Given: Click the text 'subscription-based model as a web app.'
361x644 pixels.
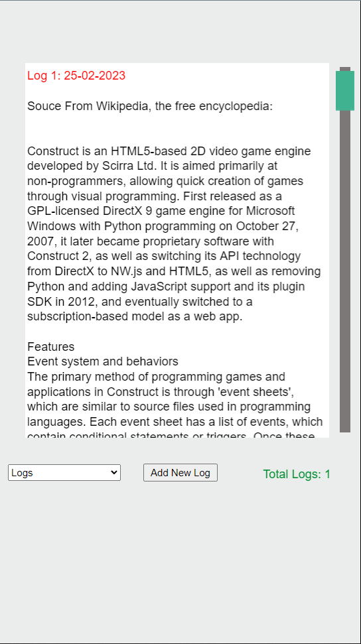Looking at the screenshot, I should click(x=135, y=316).
